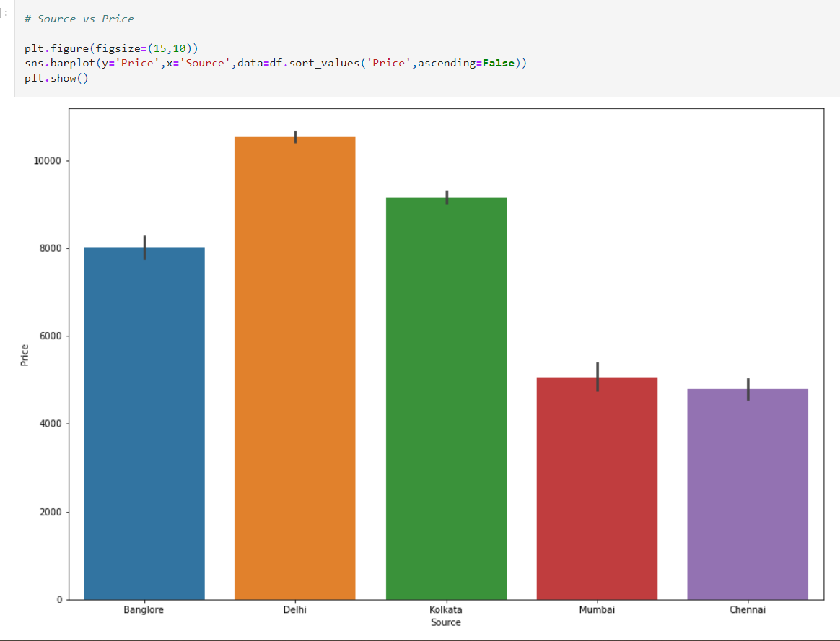
Task: Click the Delhi x-axis label
Action: (294, 609)
